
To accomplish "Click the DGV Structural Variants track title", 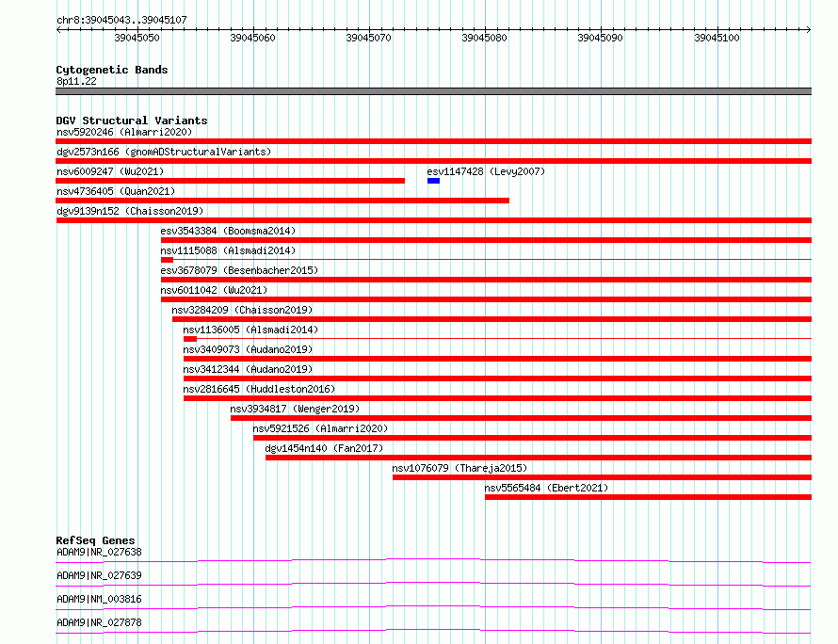I will [x=132, y=121].
